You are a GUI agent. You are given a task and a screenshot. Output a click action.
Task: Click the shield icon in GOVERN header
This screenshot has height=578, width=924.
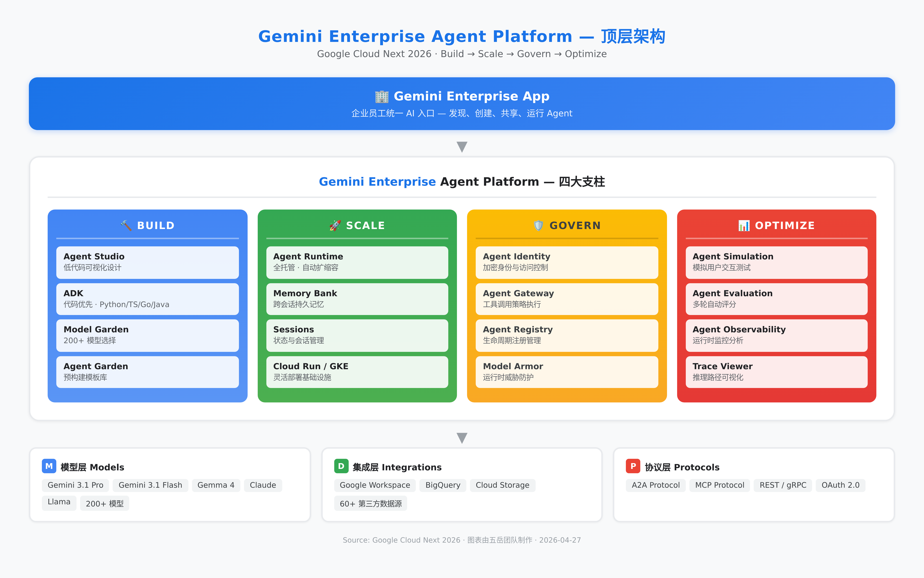coord(538,226)
